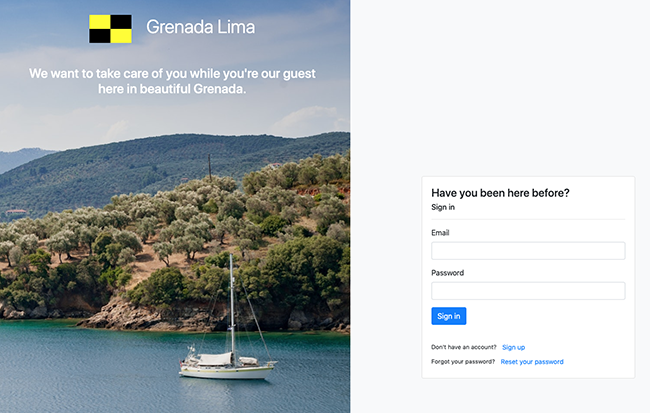This screenshot has width=650, height=413.
Task: Click the divider line below Sign in subheading
Action: pyautogui.click(x=527, y=219)
